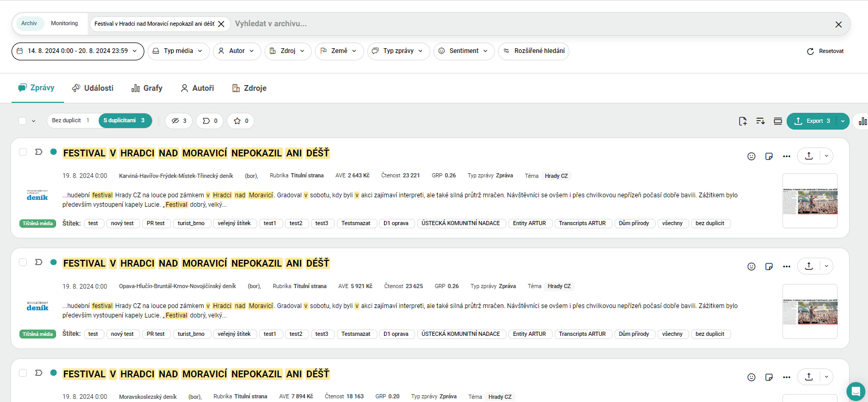
Task: Open the date range picker 14. 8. 2024 – 20. 8. 2024
Action: pos(78,51)
